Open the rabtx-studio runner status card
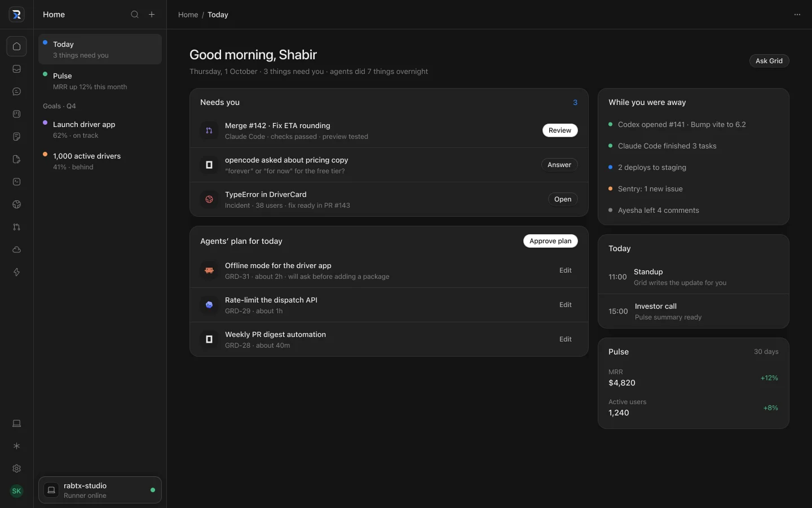812x508 pixels. click(x=100, y=490)
